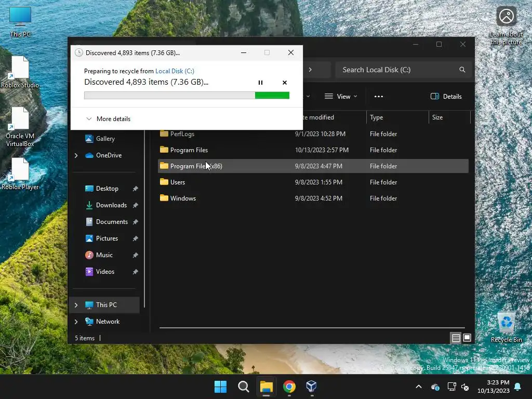
Task: Click the OneDrive tray icon
Action: pos(435,387)
